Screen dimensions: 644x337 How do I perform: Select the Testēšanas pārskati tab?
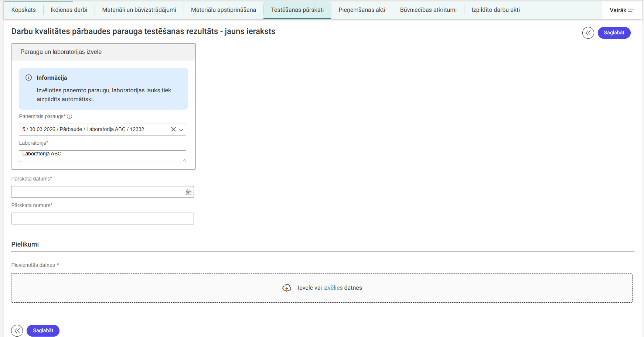click(297, 10)
